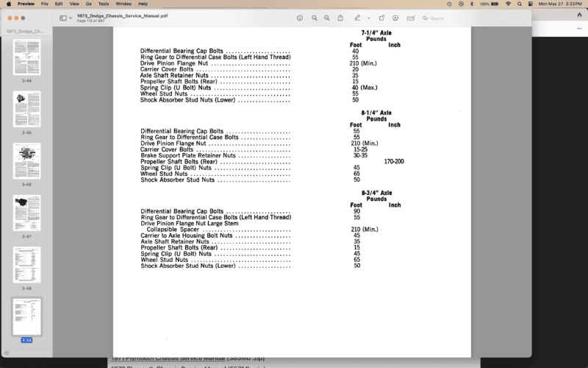Open Spotlight search in menu bar
Viewport: 588px width, 368px height.
[x=520, y=4]
